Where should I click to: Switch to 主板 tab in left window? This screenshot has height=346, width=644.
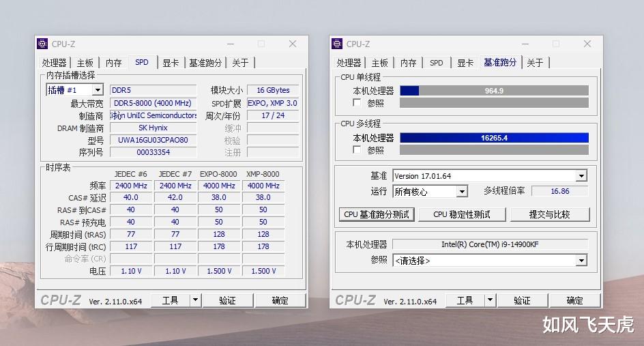point(85,63)
